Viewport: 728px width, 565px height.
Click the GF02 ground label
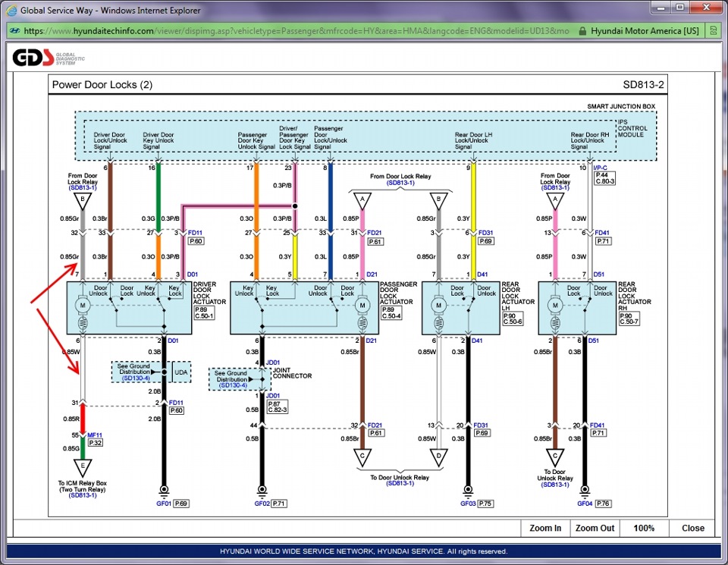[262, 504]
